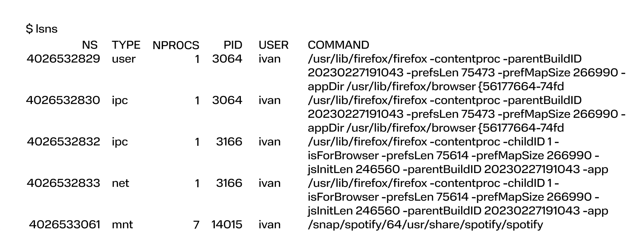Click the 'user' type entry
This screenshot has width=644, height=249.
pyautogui.click(x=124, y=59)
